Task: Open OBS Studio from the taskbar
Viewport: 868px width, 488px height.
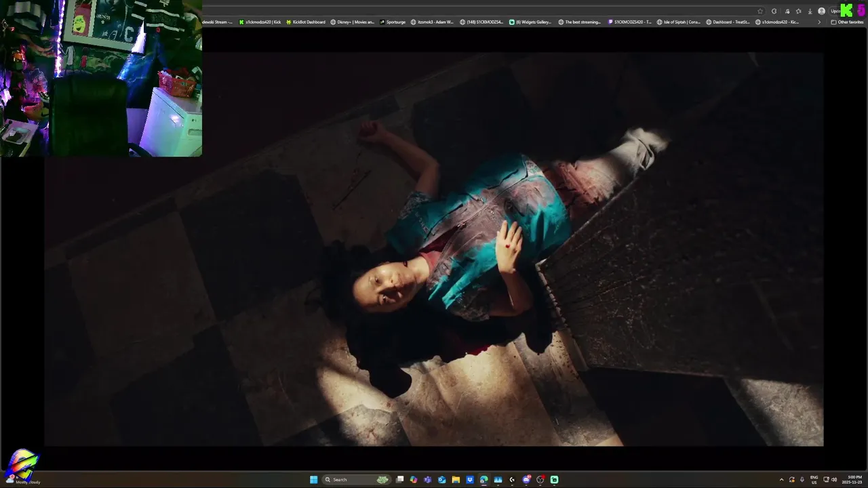Action: coord(540,480)
